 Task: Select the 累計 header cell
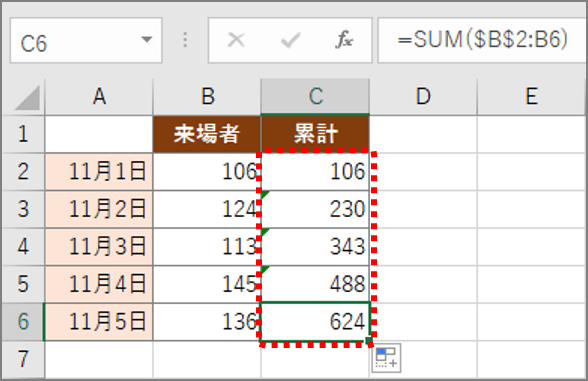[x=315, y=134]
